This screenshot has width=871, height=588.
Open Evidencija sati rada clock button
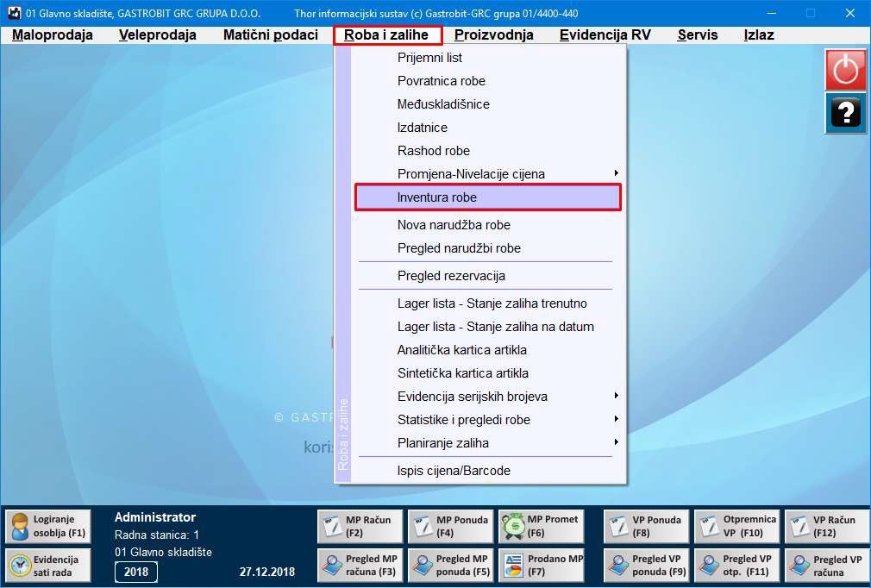point(48,566)
